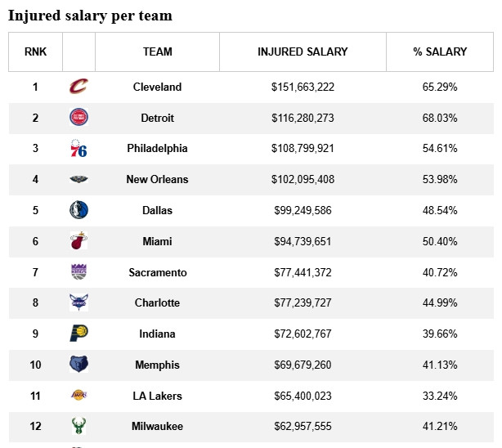
Task: Select Milwaukee's 41.21% salary cell
Action: pyautogui.click(x=440, y=426)
